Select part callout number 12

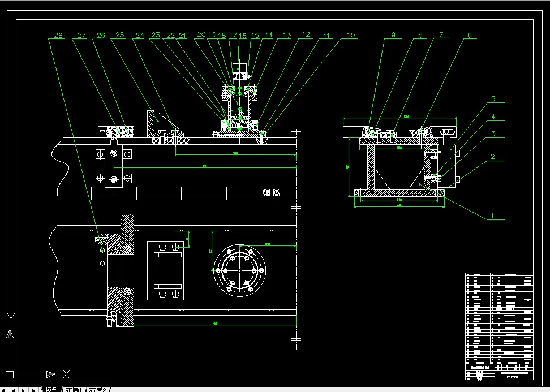306,35
